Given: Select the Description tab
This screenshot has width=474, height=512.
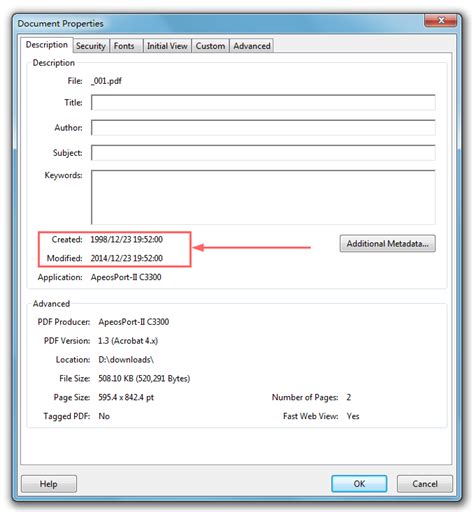Looking at the screenshot, I should tap(47, 45).
